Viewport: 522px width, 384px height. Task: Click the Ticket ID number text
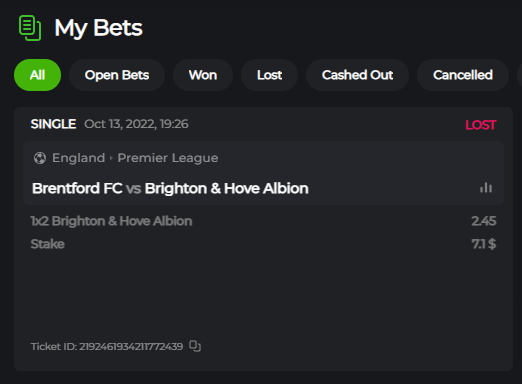coord(107,346)
